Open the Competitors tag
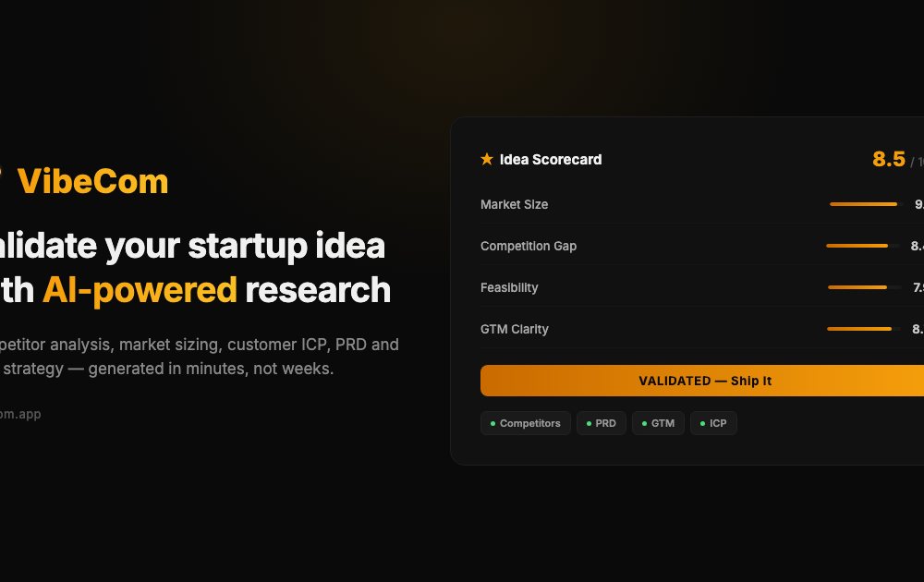The image size is (924, 582). (526, 423)
